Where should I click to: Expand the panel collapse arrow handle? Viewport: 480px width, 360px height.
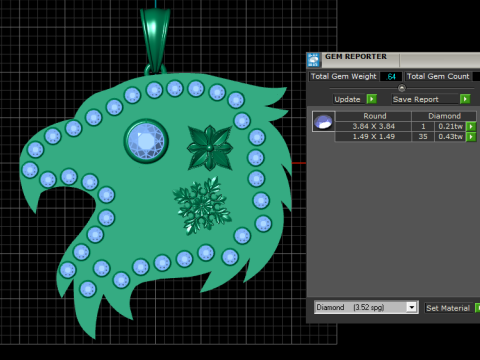(402, 88)
